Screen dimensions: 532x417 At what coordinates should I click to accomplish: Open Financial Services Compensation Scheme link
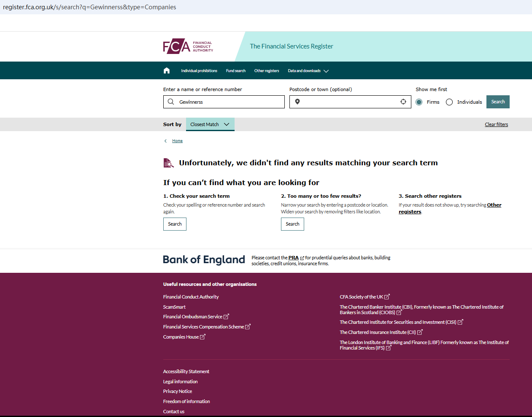pos(204,327)
